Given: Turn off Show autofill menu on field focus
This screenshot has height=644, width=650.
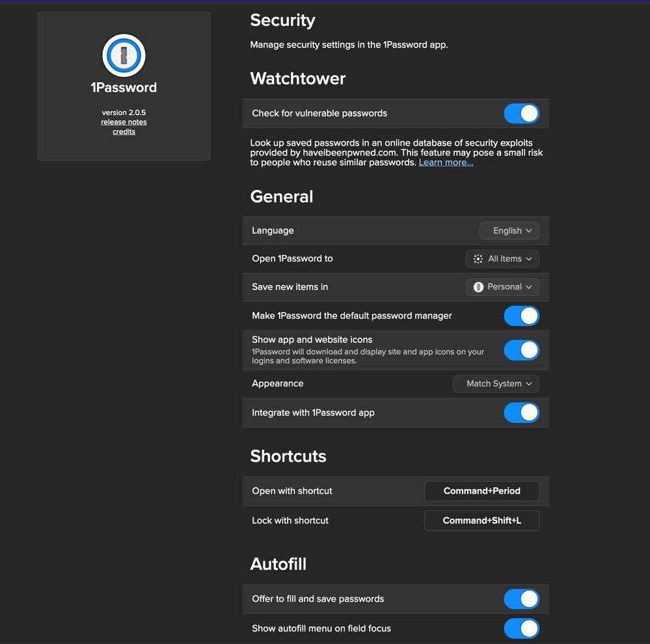Looking at the screenshot, I should coord(521,628).
